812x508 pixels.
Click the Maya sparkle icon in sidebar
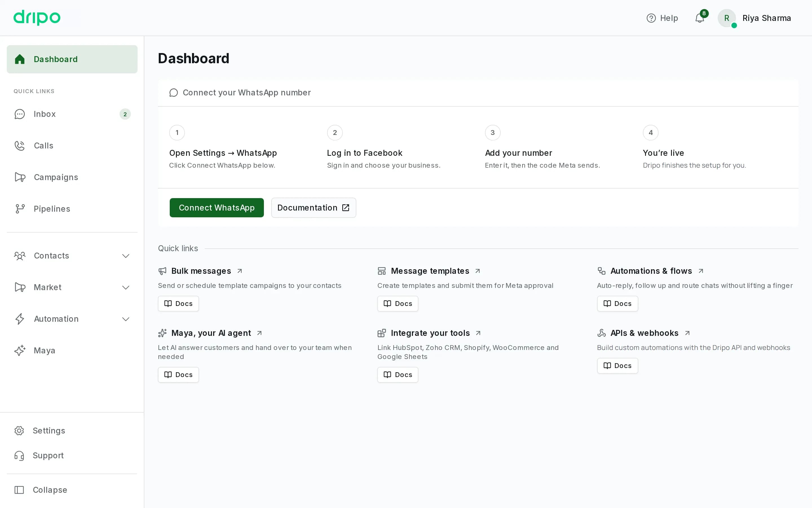(x=20, y=351)
